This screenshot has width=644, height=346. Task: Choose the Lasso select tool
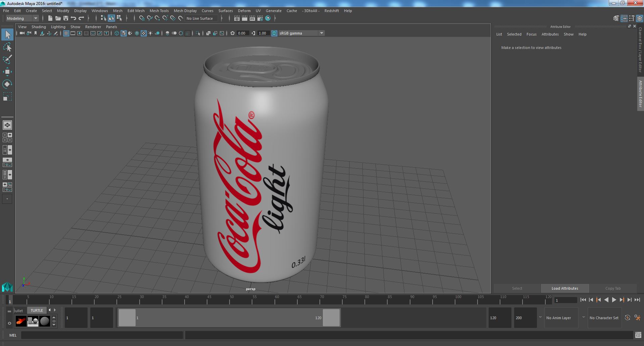pos(7,47)
